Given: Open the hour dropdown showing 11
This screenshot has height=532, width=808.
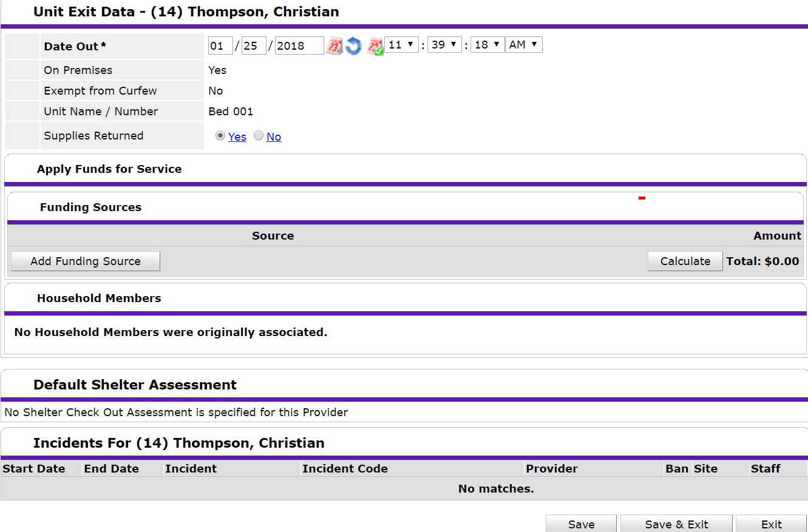Looking at the screenshot, I should coord(401,45).
